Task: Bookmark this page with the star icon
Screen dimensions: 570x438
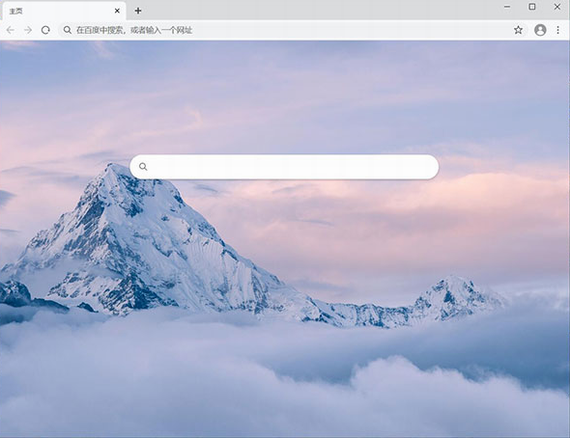Action: coord(518,30)
